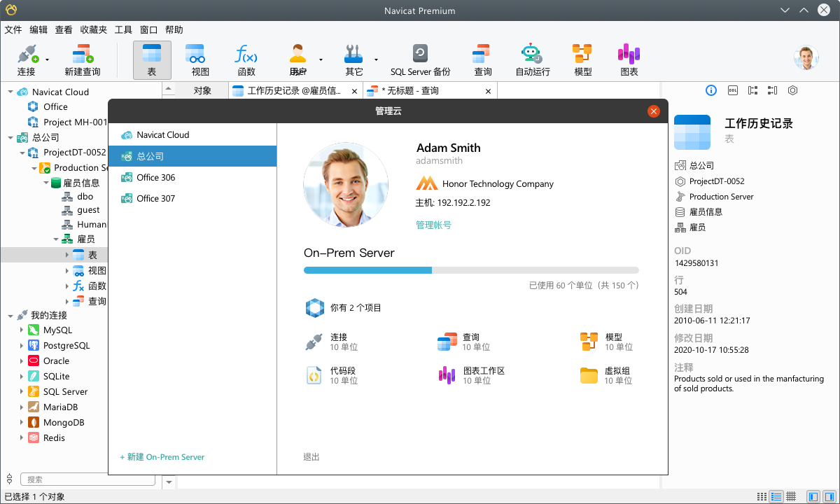Show the general info panel icon
The width and height of the screenshot is (840, 504).
pos(711,90)
